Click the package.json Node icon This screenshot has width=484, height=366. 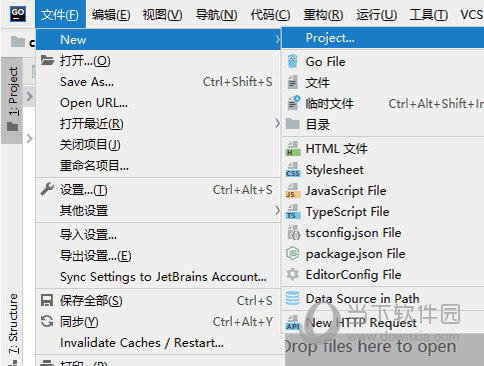(x=293, y=254)
